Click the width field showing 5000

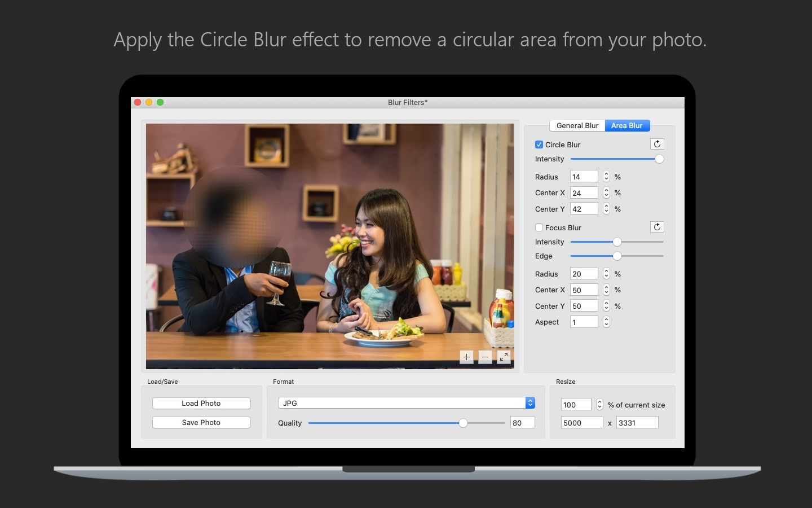(x=581, y=423)
